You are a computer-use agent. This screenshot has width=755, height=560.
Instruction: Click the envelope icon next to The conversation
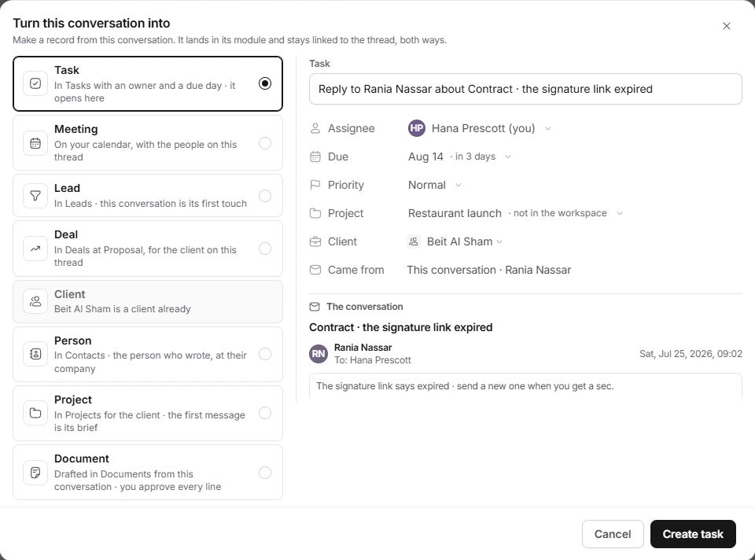pyautogui.click(x=315, y=307)
